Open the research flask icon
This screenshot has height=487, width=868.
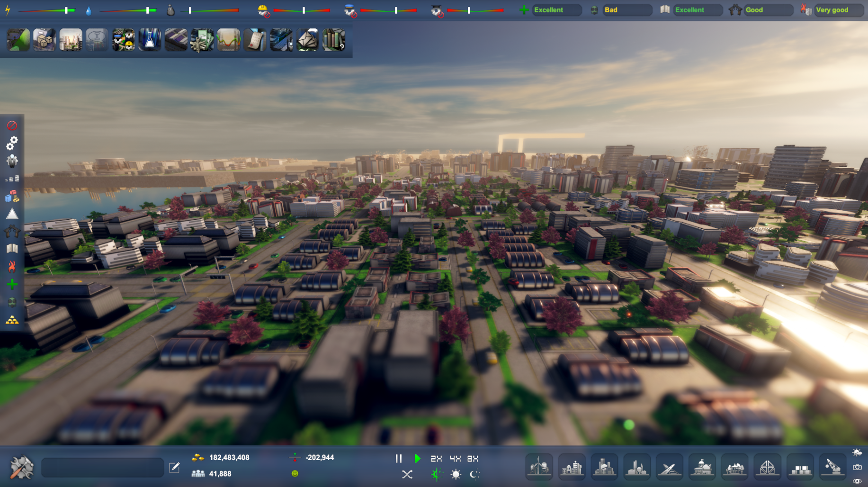click(x=150, y=40)
